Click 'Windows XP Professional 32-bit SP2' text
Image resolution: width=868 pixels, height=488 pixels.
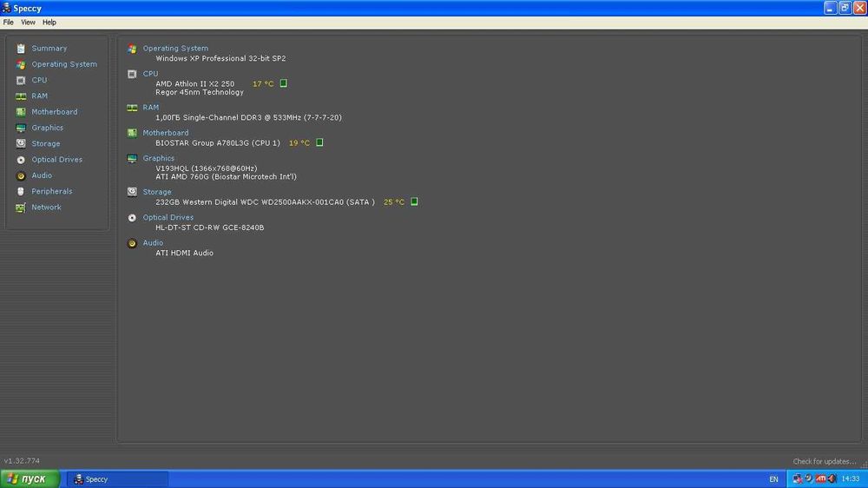point(220,59)
